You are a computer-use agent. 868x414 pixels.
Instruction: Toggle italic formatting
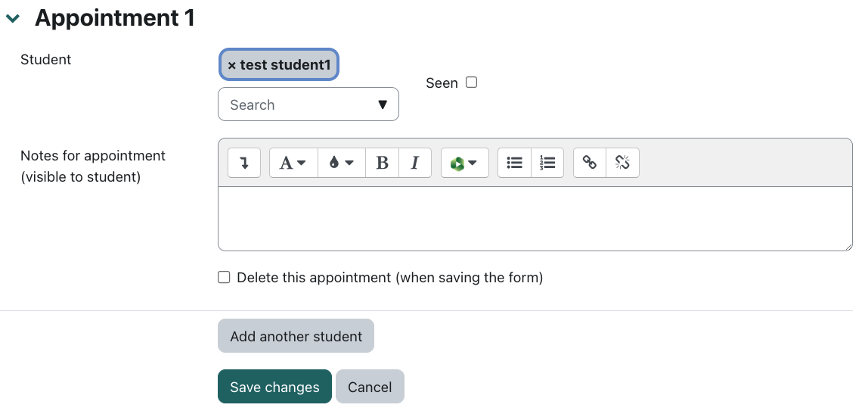[415, 163]
